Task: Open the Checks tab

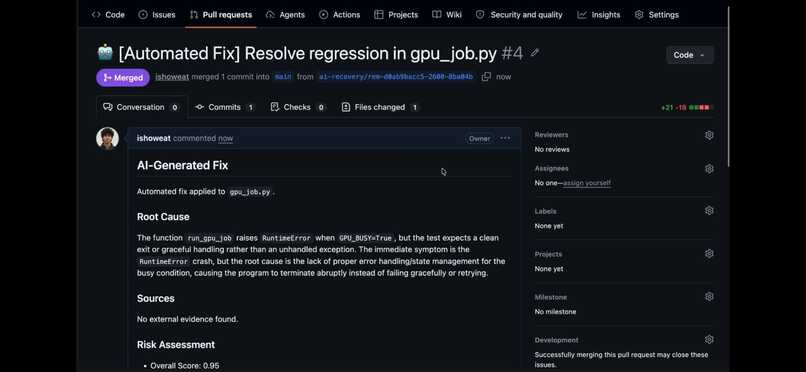Action: pyautogui.click(x=297, y=107)
